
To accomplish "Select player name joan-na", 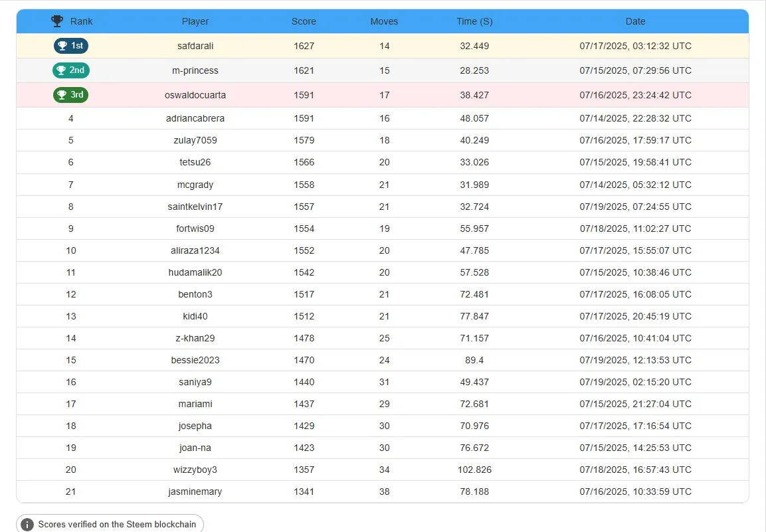I will [195, 448].
